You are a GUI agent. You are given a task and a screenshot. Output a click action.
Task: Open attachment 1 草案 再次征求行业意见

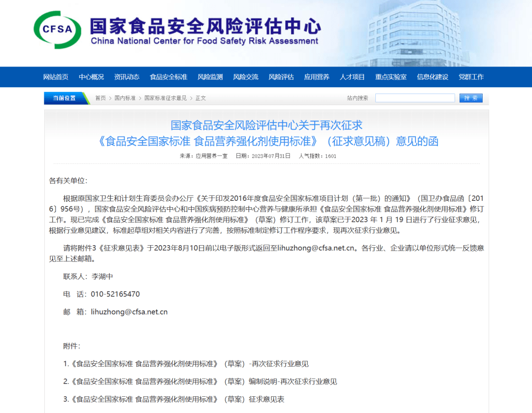(186, 364)
